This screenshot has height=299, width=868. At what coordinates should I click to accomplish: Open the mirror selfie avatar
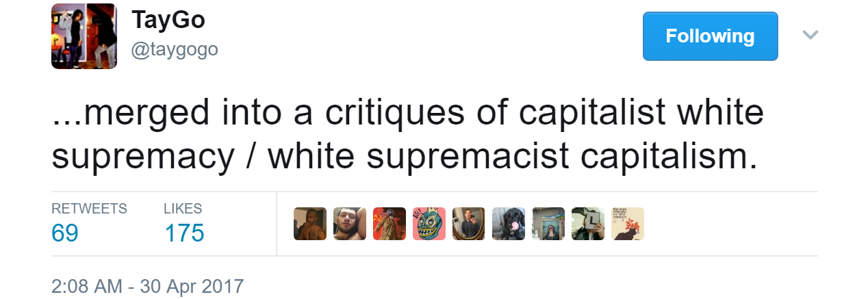[x=468, y=224]
